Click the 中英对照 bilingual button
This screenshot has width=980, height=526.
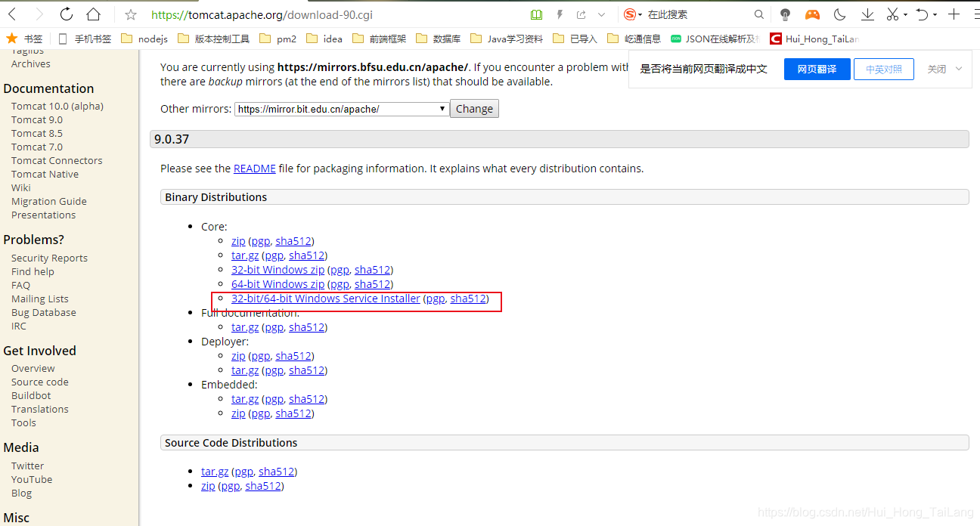[884, 69]
